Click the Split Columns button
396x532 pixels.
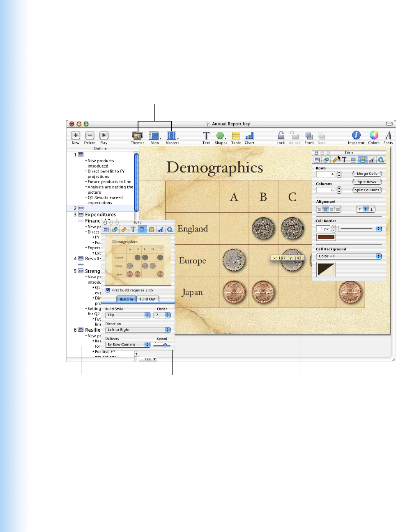pos(367,190)
